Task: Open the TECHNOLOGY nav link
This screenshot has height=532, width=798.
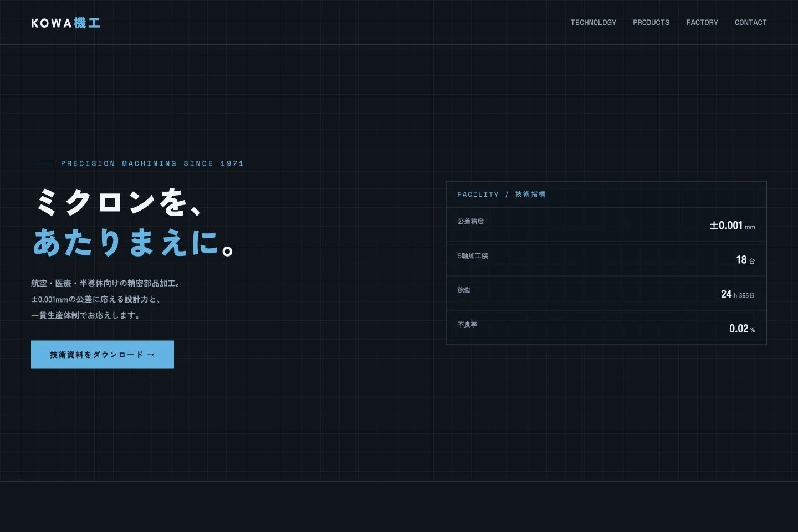Action: 594,22
